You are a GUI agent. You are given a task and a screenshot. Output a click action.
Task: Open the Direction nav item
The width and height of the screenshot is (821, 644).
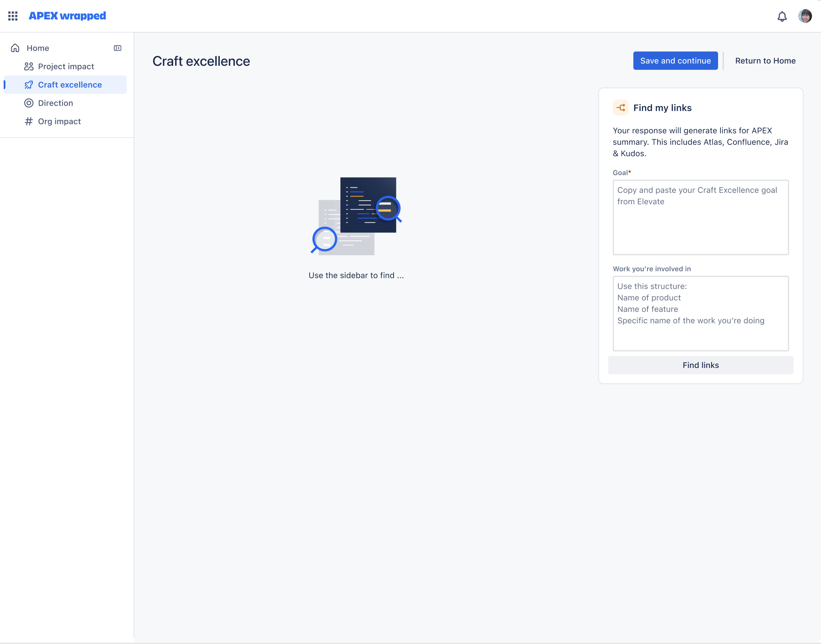click(55, 103)
